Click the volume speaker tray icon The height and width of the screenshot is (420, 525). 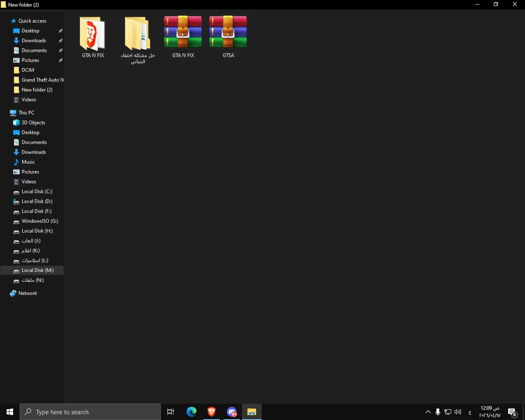(458, 412)
